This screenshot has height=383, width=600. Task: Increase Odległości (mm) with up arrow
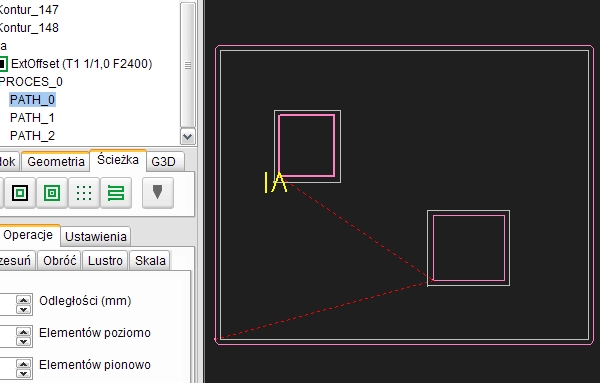(24, 300)
